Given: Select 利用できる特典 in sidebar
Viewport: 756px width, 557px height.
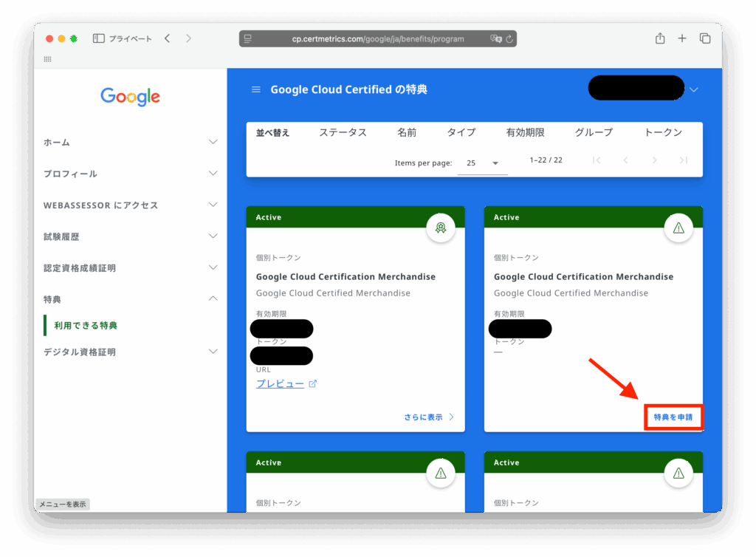Looking at the screenshot, I should [86, 326].
